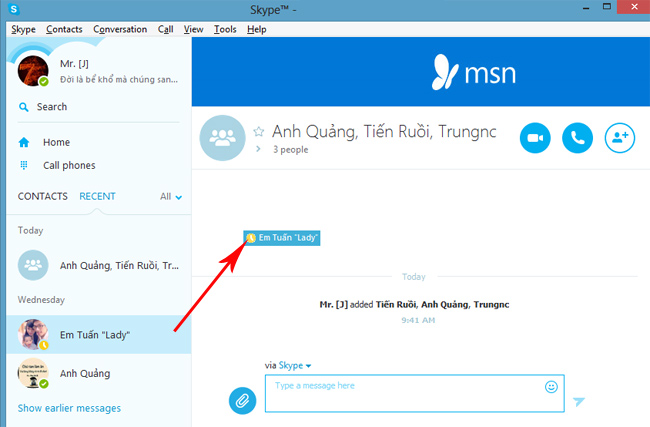This screenshot has height=427, width=650.
Task: Click the group avatar in conversation header
Action: (223, 138)
